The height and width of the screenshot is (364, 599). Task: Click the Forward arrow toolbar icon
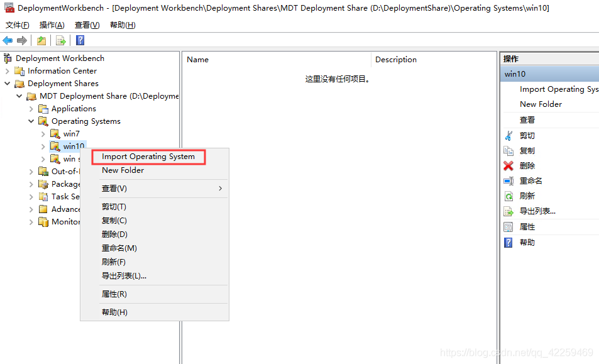(x=22, y=41)
